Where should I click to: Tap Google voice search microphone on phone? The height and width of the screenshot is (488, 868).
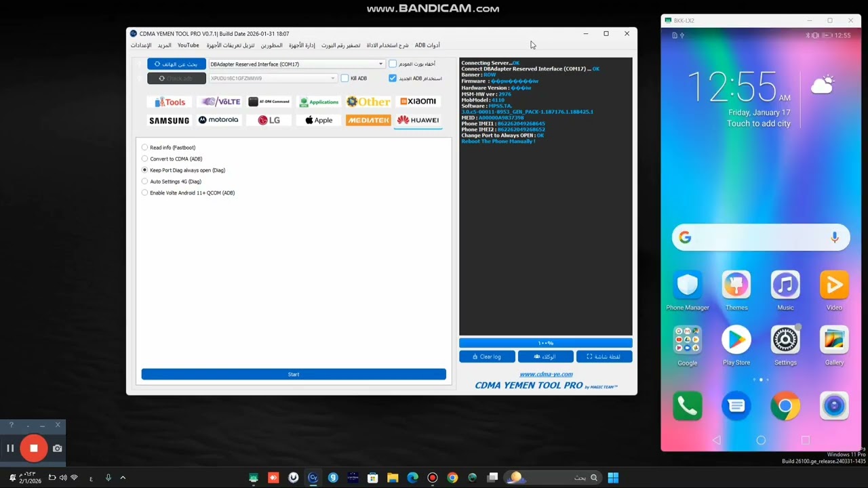click(x=835, y=237)
